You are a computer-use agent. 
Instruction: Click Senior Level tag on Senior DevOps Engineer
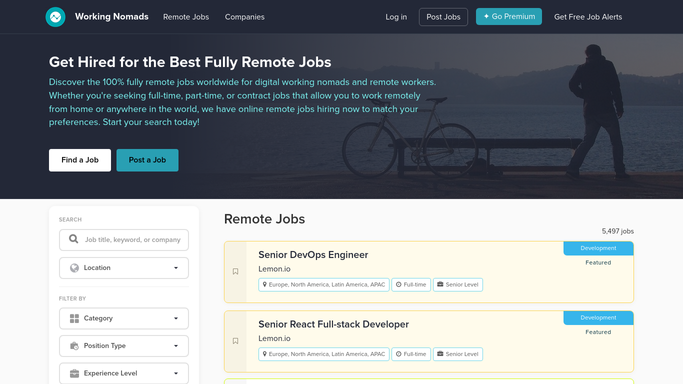point(458,285)
